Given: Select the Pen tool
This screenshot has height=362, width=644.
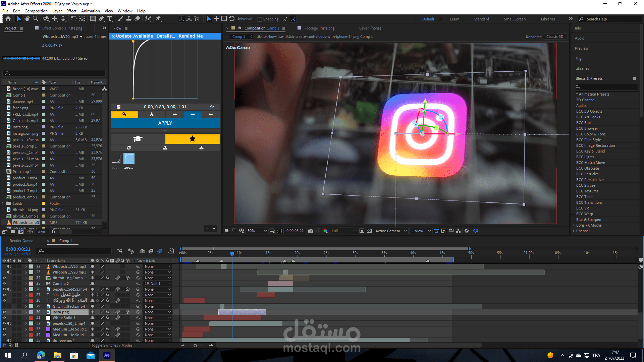Looking at the screenshot, I should [101, 19].
